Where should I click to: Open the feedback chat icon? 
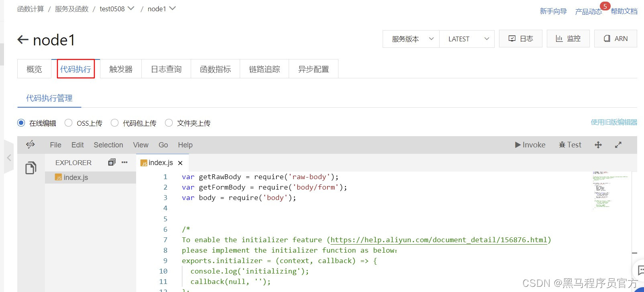point(640,270)
